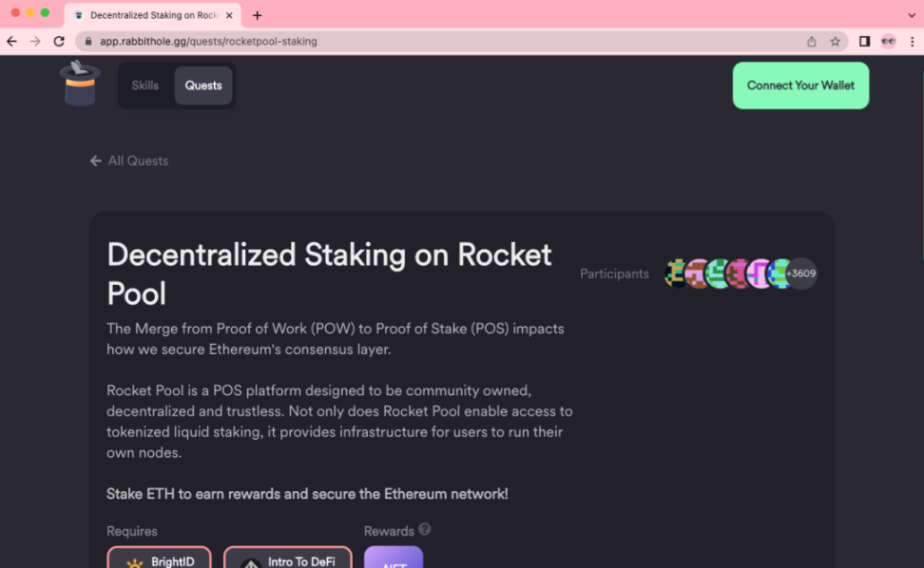Viewport: 924px width, 568px height.
Task: Click the RabbitHole top hat logo
Action: (80, 85)
